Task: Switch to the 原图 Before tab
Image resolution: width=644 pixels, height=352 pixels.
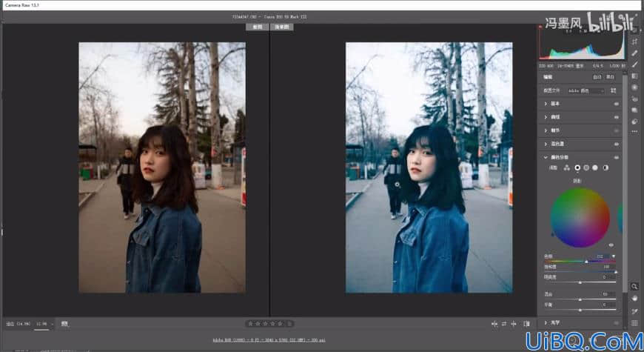Action: 258,27
